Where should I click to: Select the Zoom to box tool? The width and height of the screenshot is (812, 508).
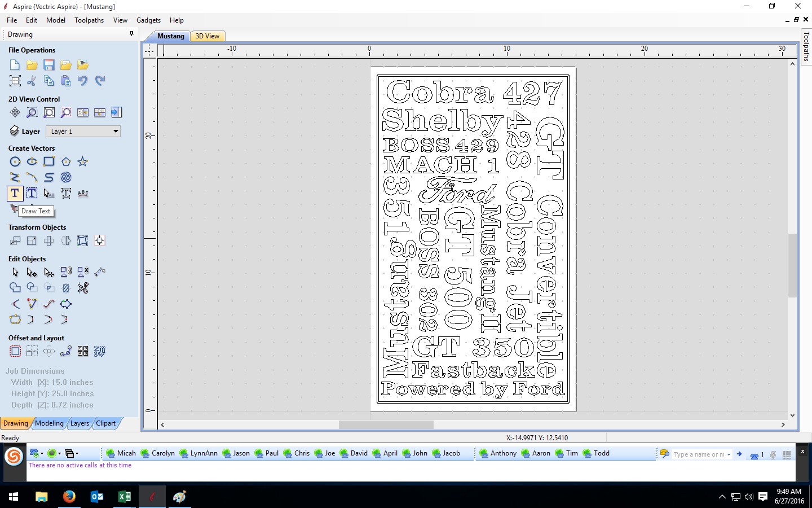click(x=32, y=112)
